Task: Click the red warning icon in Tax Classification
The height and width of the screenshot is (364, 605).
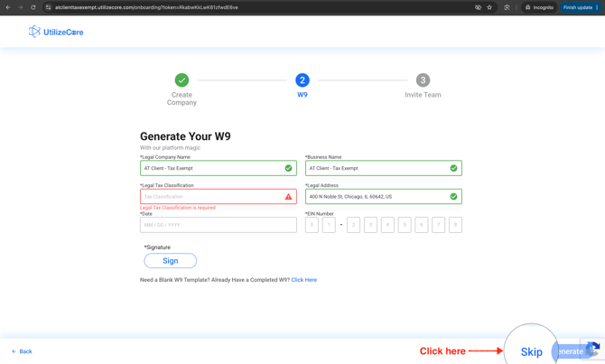Action: pyautogui.click(x=288, y=197)
